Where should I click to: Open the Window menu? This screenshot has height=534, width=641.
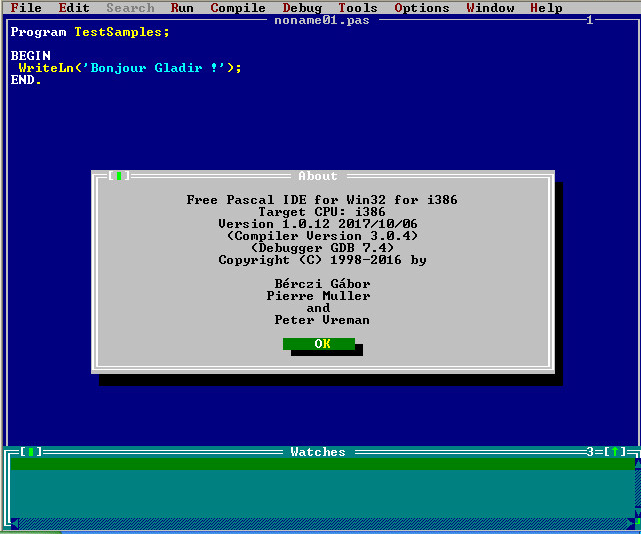[490, 8]
